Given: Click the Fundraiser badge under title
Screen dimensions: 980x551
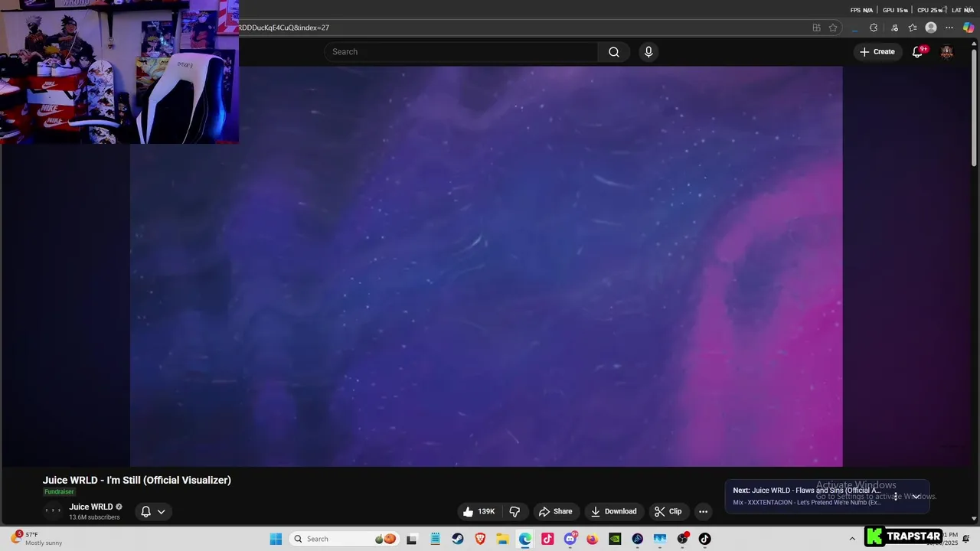Looking at the screenshot, I should [59, 492].
